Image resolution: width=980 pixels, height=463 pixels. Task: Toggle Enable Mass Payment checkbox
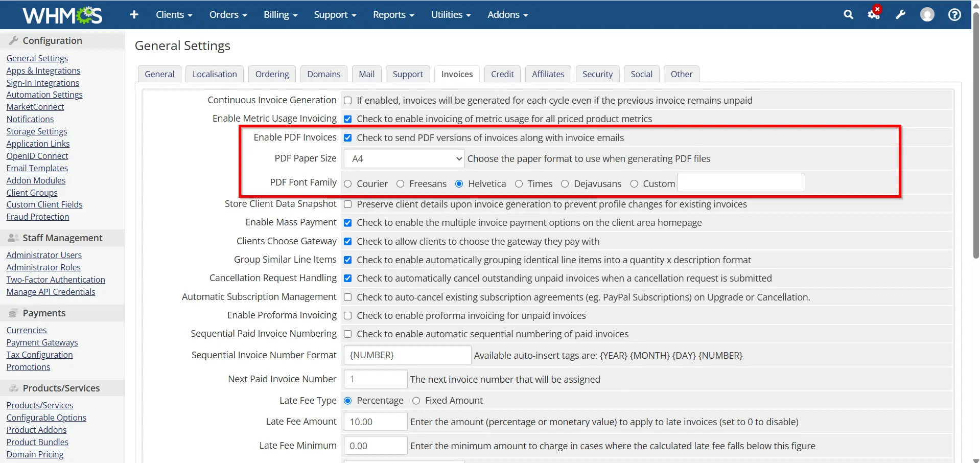point(348,223)
